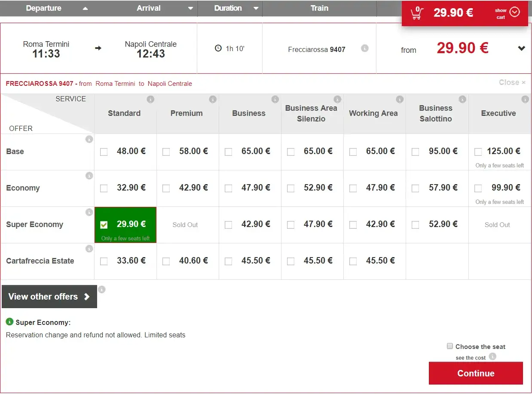Click 'Only a few seats left' under 125.00 €

(500, 166)
